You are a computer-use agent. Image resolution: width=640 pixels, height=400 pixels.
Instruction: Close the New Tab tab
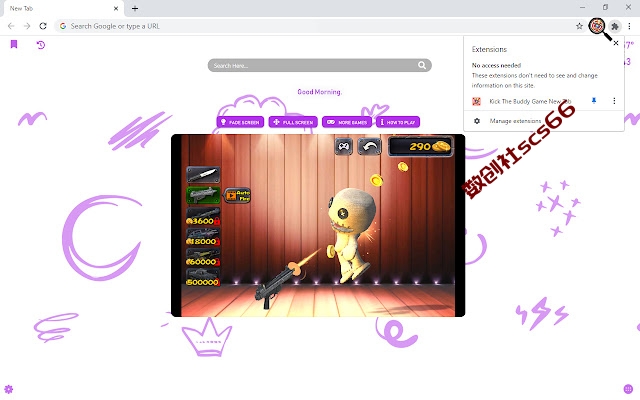click(x=116, y=8)
